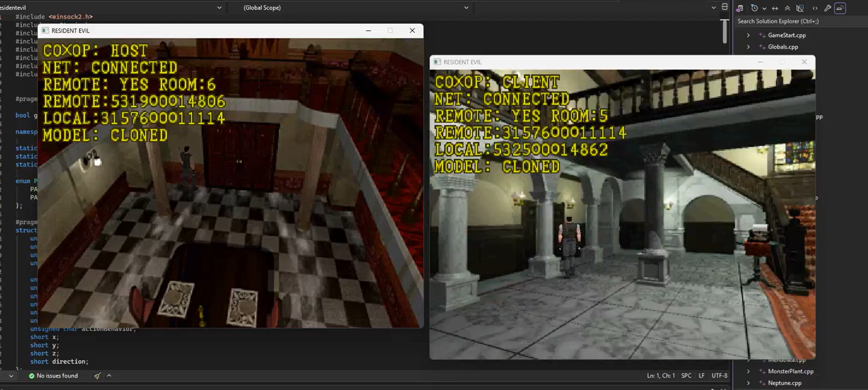Click the client RESIDENT EVIL window title bar
Screen dimensions: 868x390
pyautogui.click(x=623, y=62)
